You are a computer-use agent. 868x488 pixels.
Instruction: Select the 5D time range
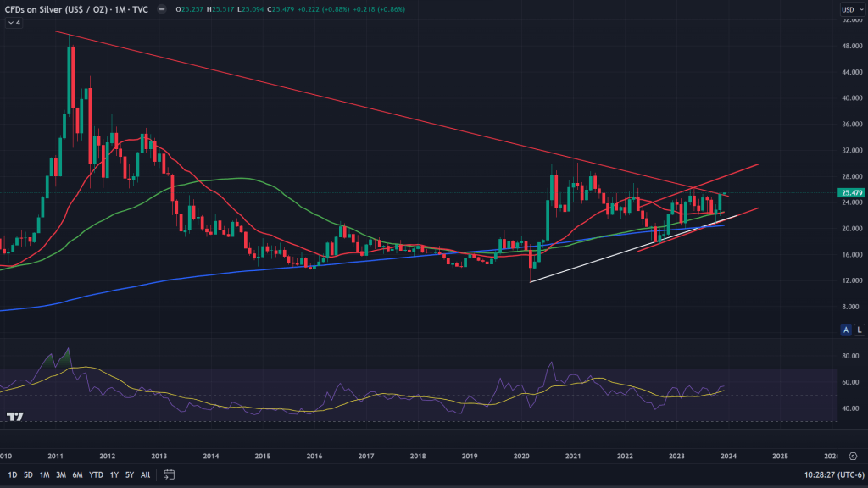29,474
